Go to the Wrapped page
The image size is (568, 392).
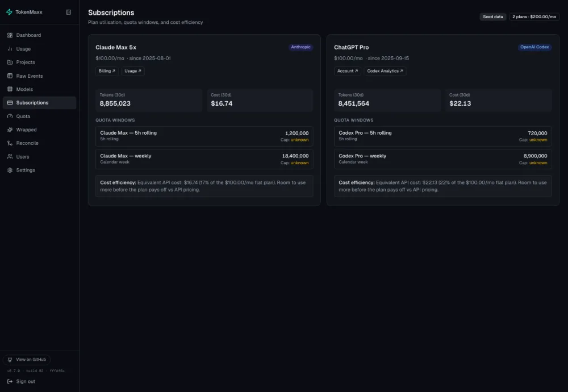[40, 130]
